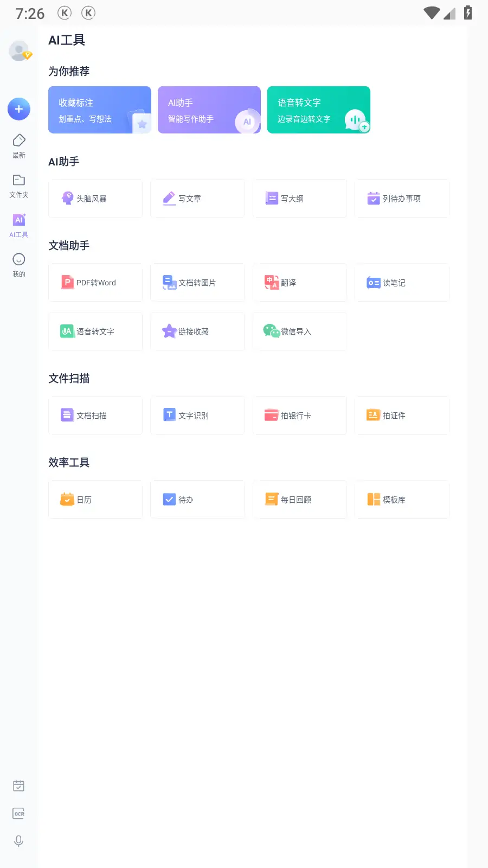Screen dimensions: 488x868
Task: Open the 读笔记 tool
Action: 402,283
